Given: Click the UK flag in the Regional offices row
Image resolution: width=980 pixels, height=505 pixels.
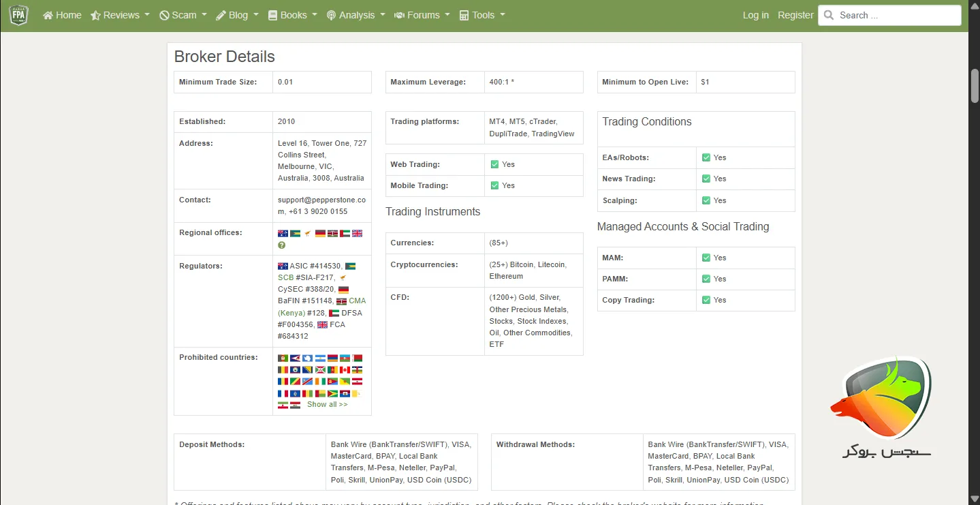Looking at the screenshot, I should pyautogui.click(x=357, y=233).
